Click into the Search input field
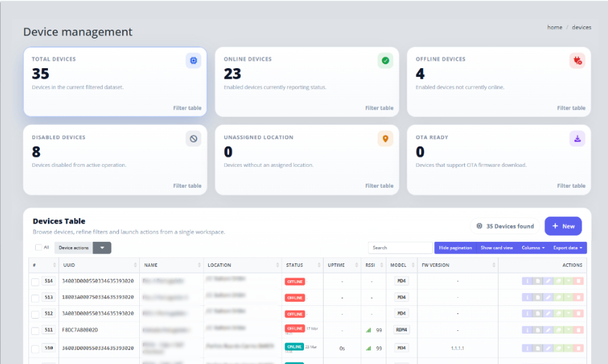The image size is (608, 364). pyautogui.click(x=400, y=248)
